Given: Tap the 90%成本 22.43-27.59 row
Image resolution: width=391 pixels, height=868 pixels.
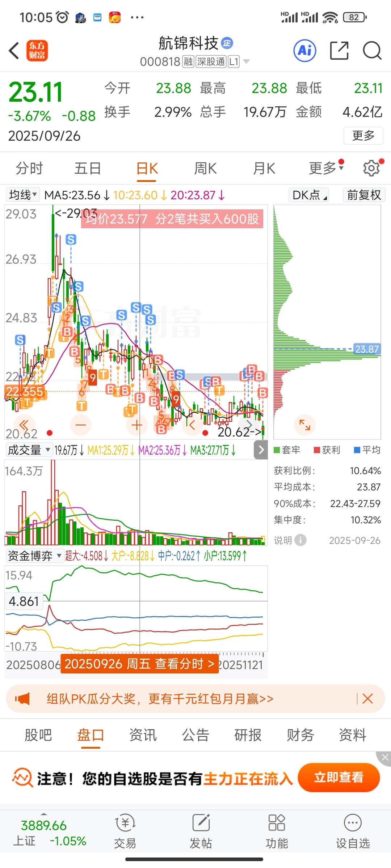Looking at the screenshot, I should click(x=327, y=503).
